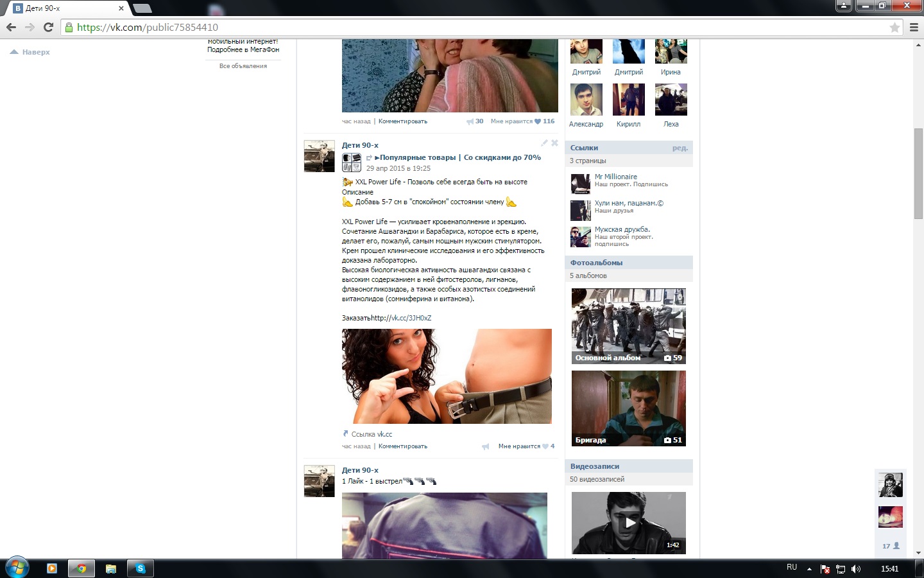
Task: Click the Chrome user profile icon
Action: pyautogui.click(x=843, y=6)
